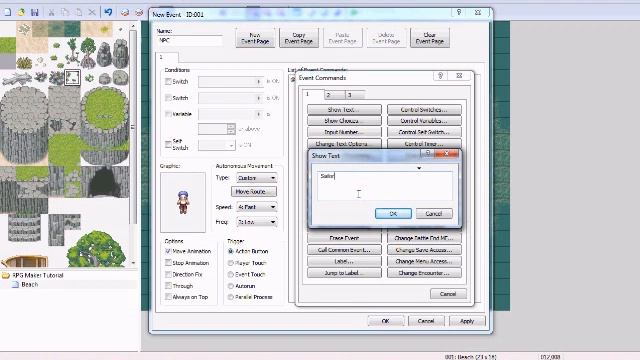640x360 pixels.
Task: Click the blue Undo arrow icon
Action: coord(108,12)
